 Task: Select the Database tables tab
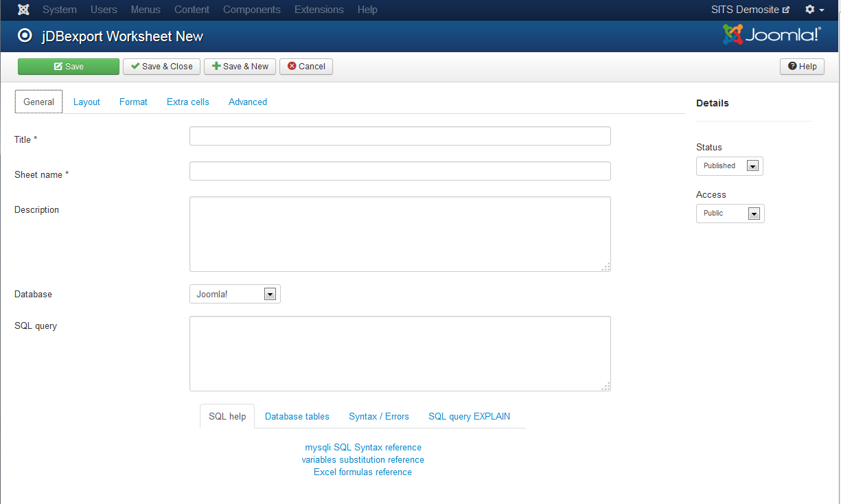coord(297,417)
